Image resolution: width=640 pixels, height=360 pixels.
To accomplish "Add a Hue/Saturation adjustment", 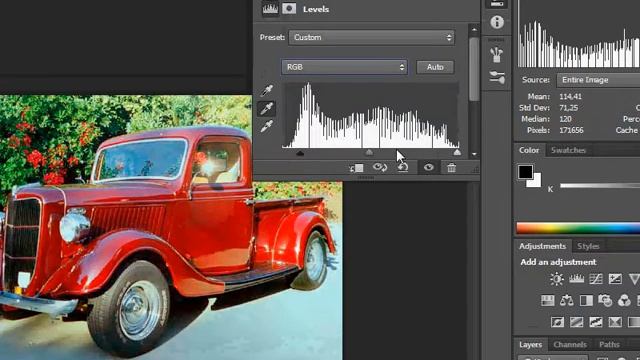I will pos(547,301).
